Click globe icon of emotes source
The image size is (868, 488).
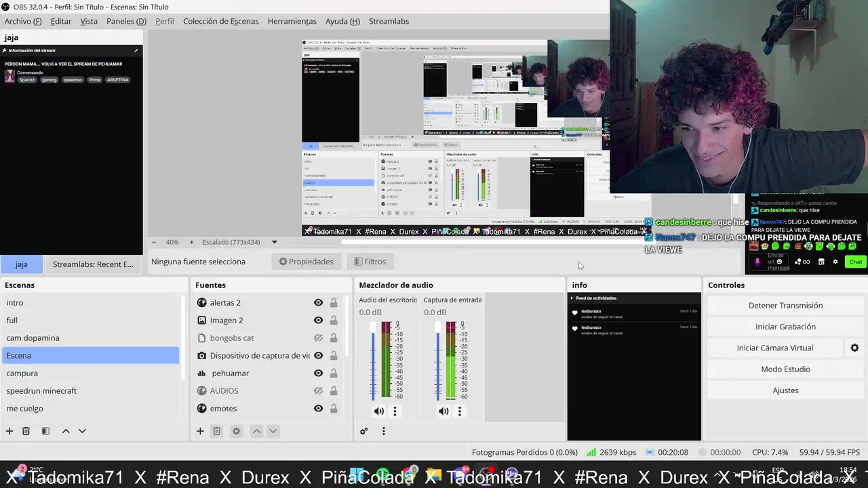pyautogui.click(x=201, y=408)
